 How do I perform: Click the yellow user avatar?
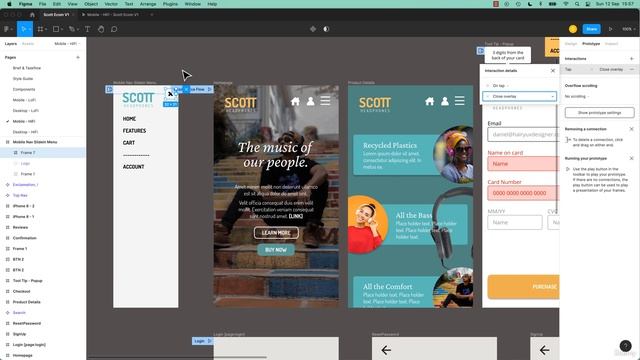(573, 29)
